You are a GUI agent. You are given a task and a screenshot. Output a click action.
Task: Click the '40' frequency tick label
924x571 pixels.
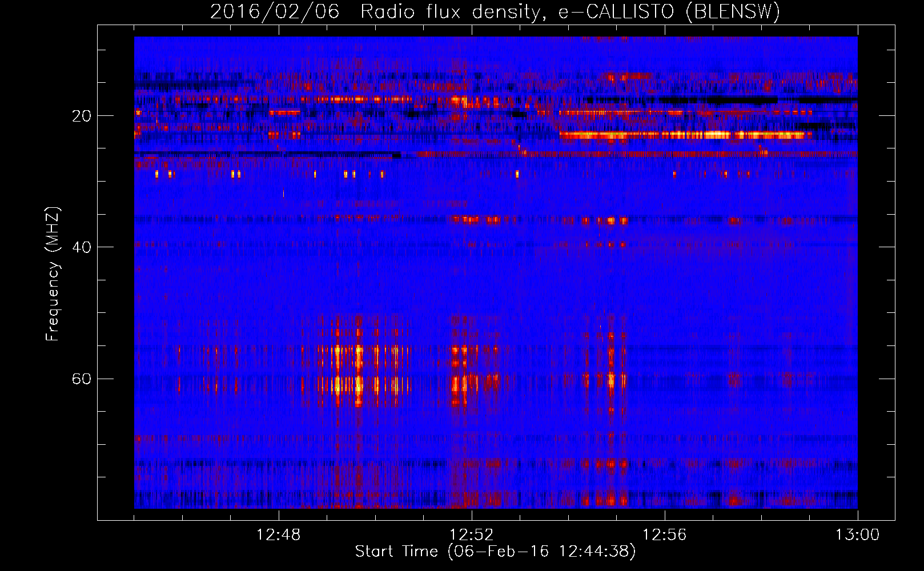coord(82,247)
